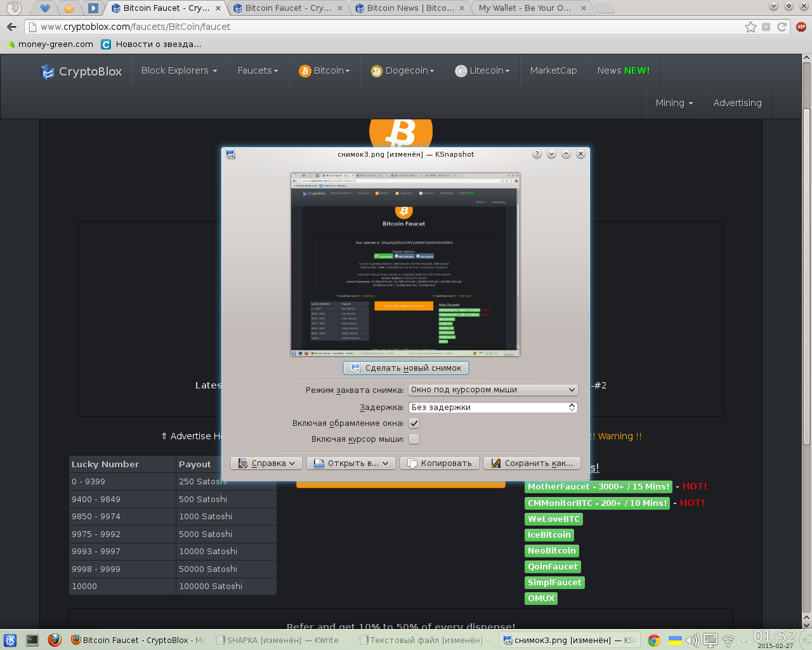This screenshot has width=812, height=650.
Task: Open the IceBitcoin faucet link
Action: tap(549, 534)
